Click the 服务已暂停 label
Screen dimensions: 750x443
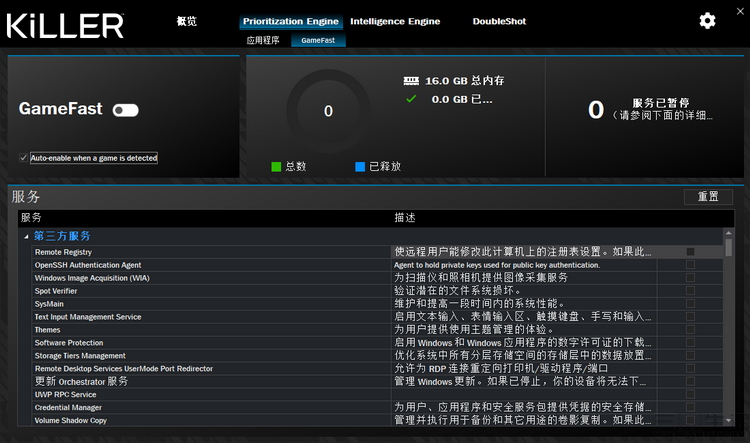point(661,103)
